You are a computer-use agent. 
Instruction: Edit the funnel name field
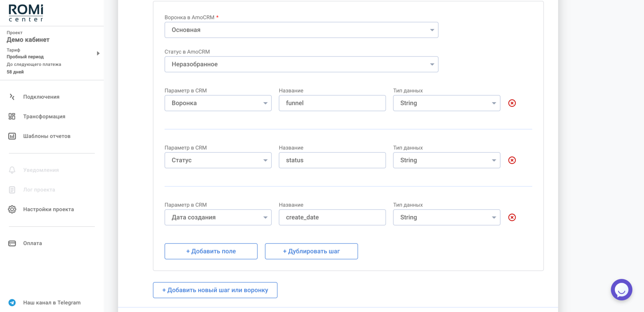point(332,103)
